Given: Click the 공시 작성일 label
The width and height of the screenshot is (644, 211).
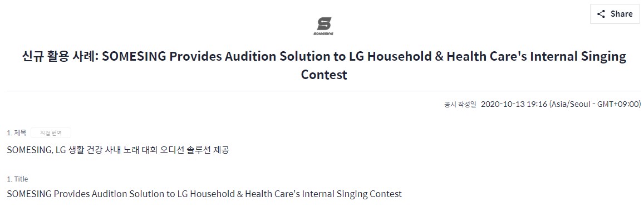Looking at the screenshot, I should pyautogui.click(x=460, y=104).
